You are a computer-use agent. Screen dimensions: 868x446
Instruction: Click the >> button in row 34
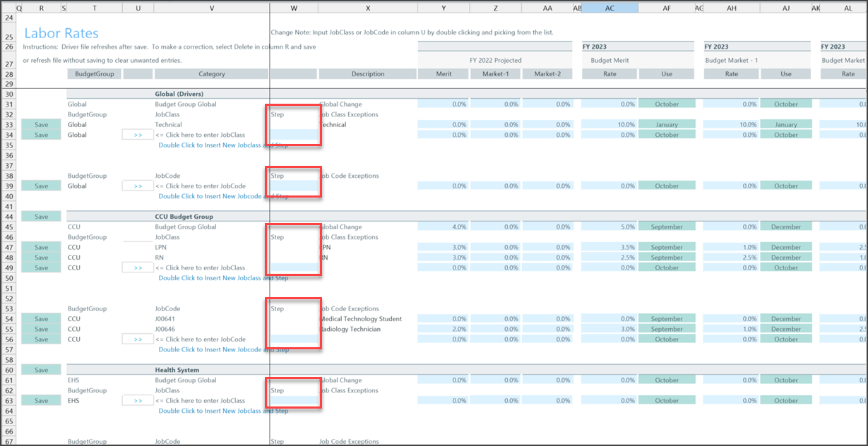click(138, 135)
